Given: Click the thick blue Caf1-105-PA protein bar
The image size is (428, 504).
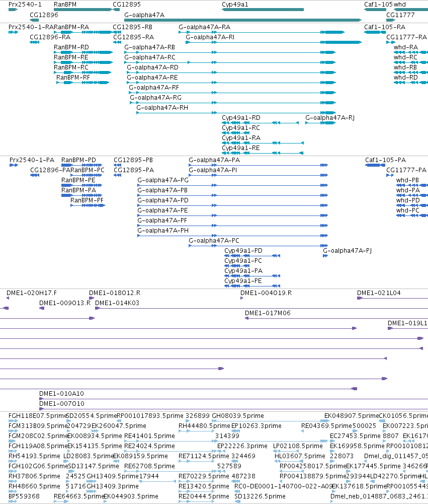Looking at the screenshot, I should tap(375, 165).
